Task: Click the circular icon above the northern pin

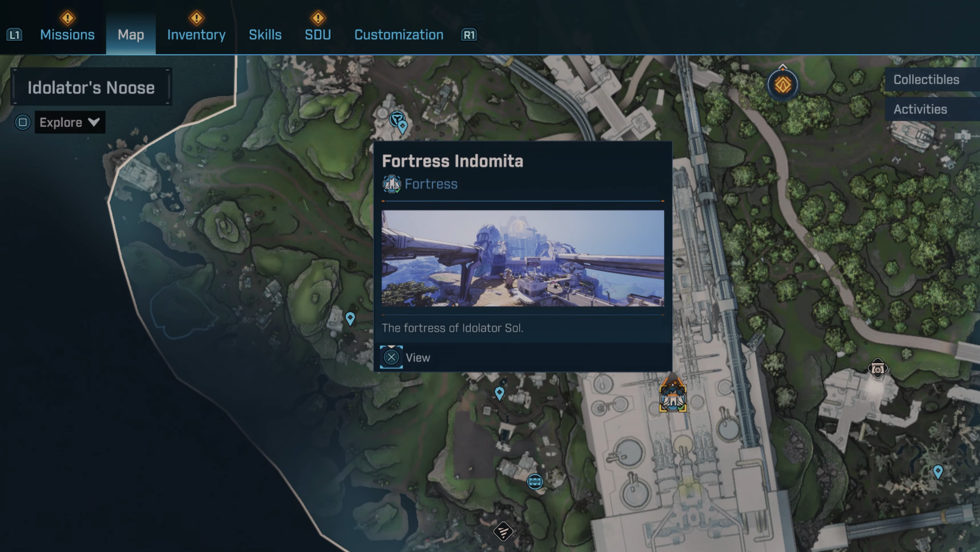Action: pos(397,118)
